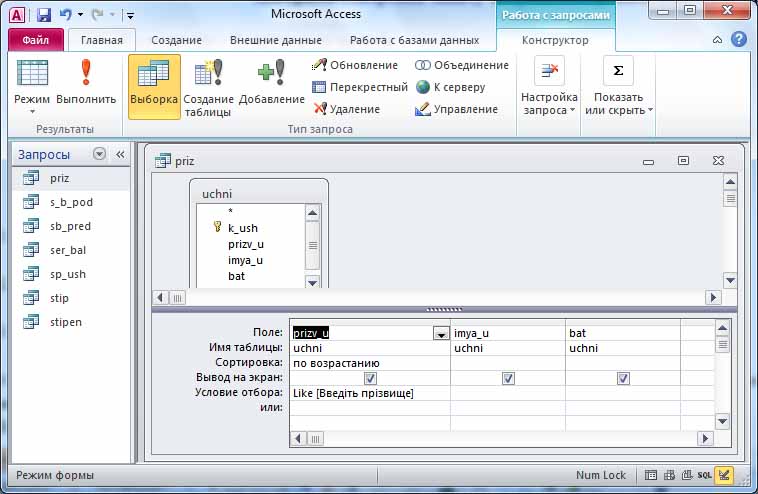
Task: Switch to Datasheet view status bar icon
Action: [651, 475]
